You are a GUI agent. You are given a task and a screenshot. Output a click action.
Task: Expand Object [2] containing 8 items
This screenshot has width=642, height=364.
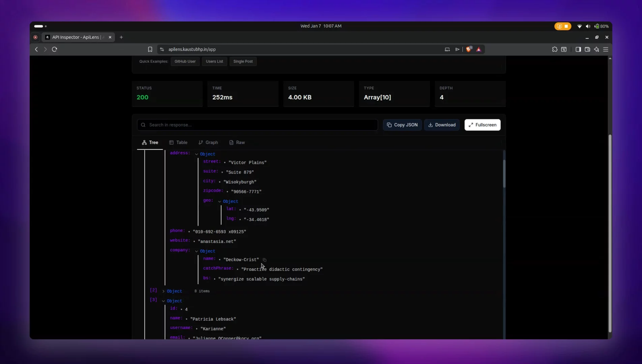[163, 291]
